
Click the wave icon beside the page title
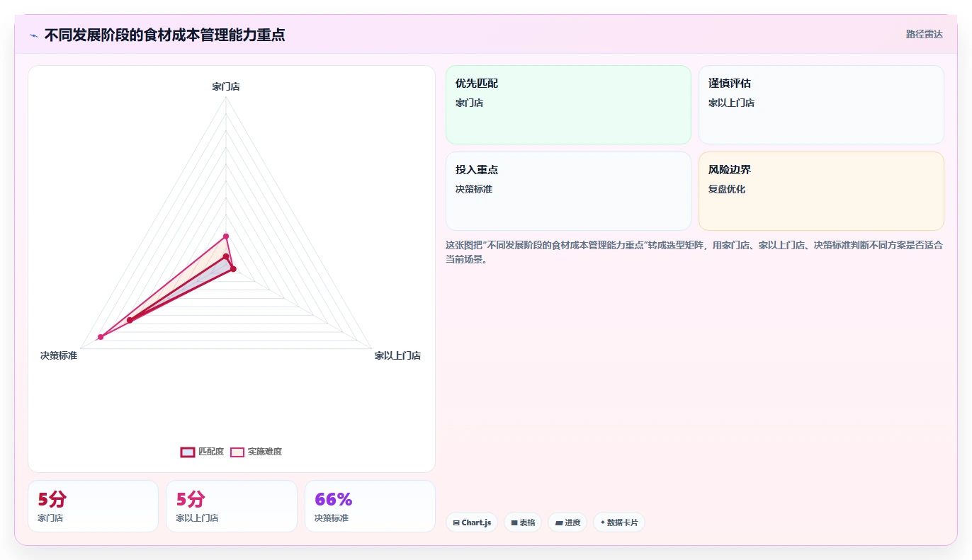34,35
